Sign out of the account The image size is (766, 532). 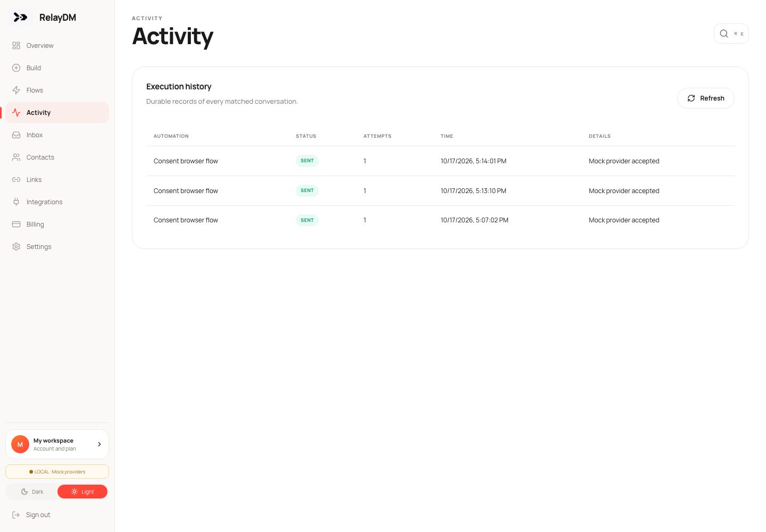pyautogui.click(x=57, y=515)
